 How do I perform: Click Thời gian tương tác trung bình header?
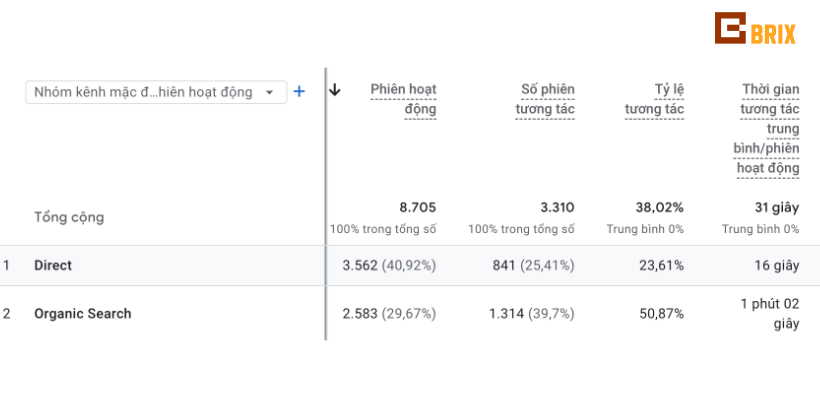[768, 129]
